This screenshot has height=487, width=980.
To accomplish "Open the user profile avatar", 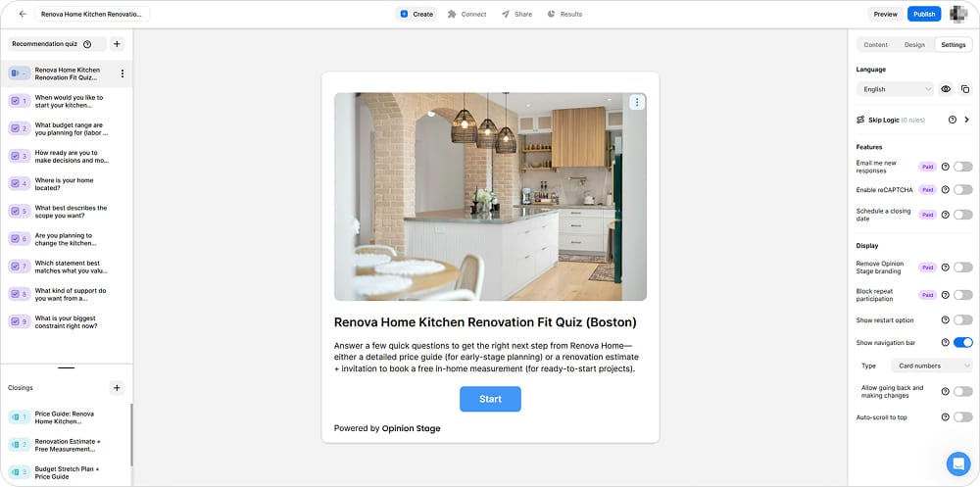I will click(958, 14).
